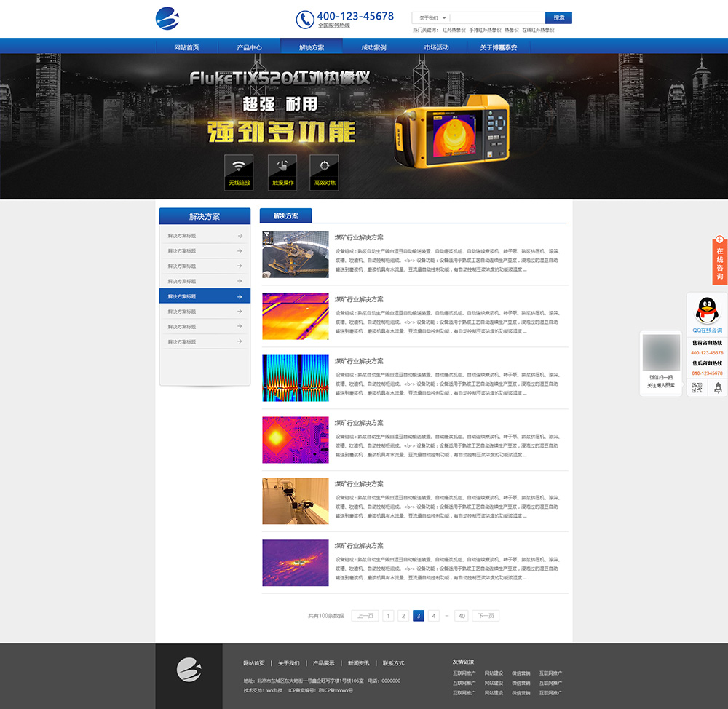The image size is (728, 709).
Task: Click the rocket back-to-top icon
Action: [x=718, y=388]
